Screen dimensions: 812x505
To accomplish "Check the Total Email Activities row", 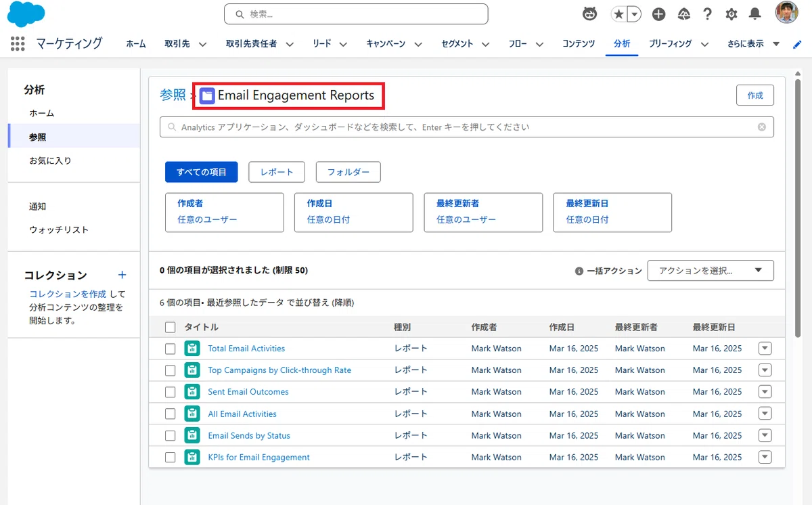I will click(170, 349).
